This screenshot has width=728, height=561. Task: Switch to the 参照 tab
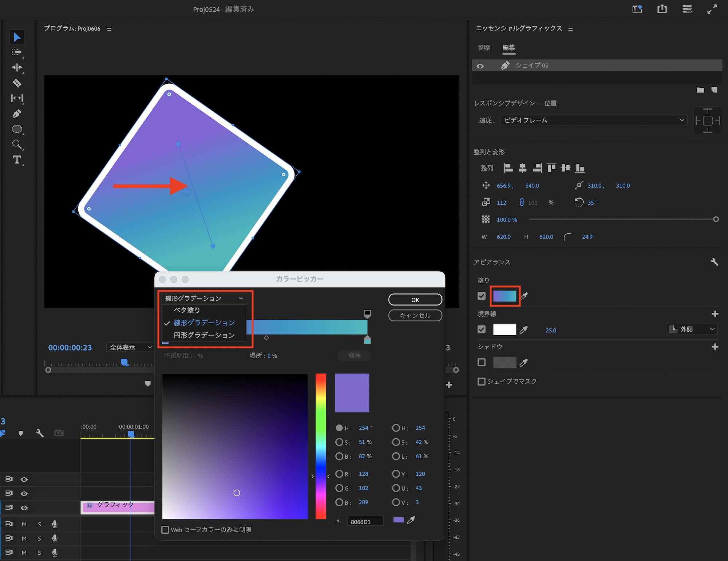pyautogui.click(x=483, y=48)
